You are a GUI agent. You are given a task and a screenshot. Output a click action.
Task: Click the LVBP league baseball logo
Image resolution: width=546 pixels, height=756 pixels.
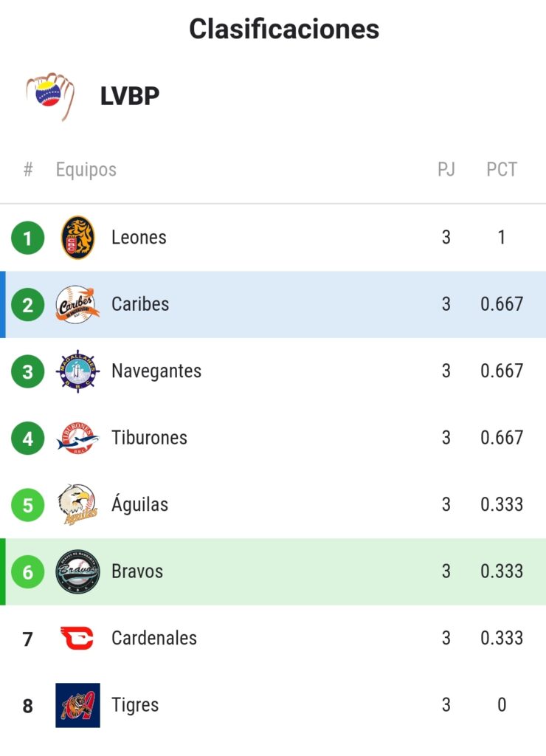(50, 95)
